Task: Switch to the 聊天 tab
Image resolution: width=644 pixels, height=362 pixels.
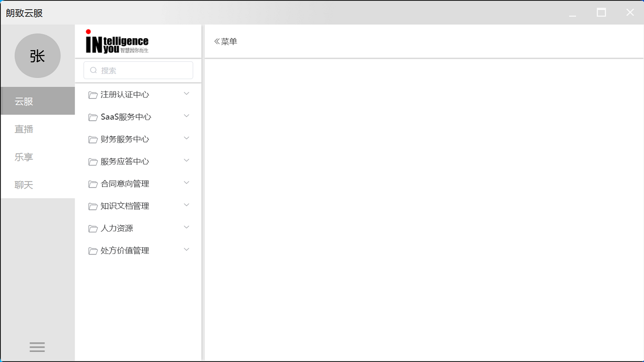Action: coord(24,185)
